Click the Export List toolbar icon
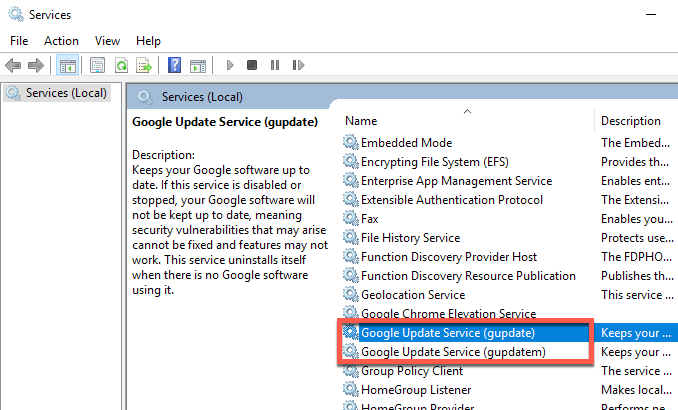The image size is (678, 410). click(x=144, y=66)
